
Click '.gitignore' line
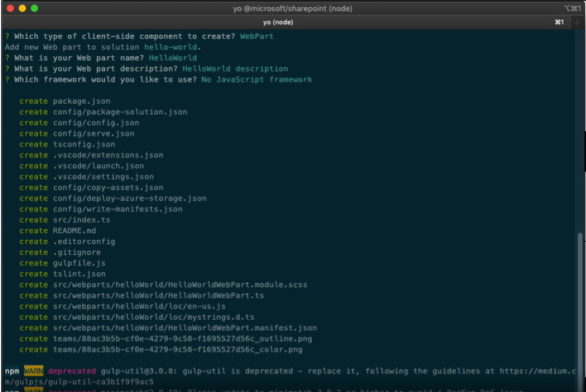[77, 253]
